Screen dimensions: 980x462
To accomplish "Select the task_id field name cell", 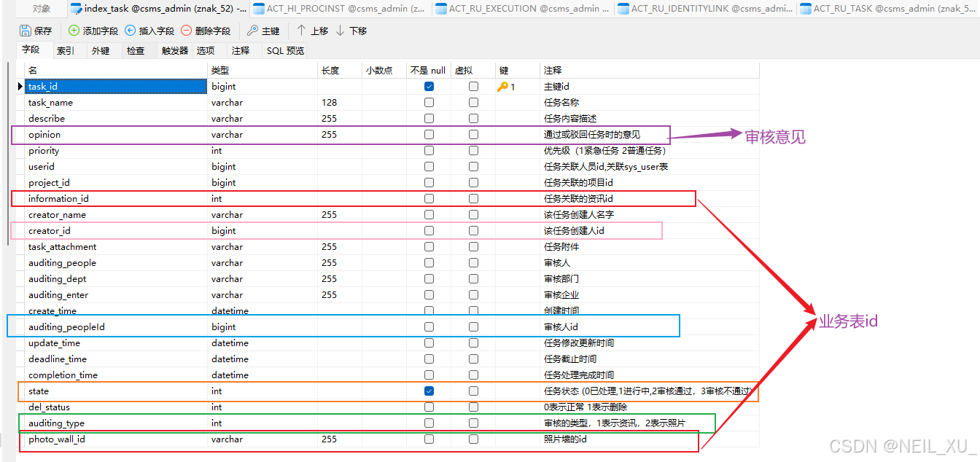I will [116, 86].
